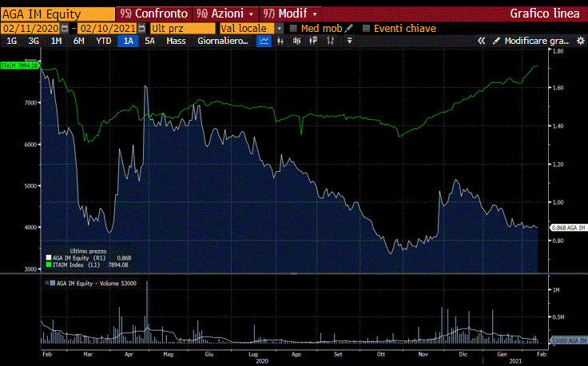Screen dimensions: 588x366
Task: Open the start date calendar icon
Action: [x=64, y=28]
